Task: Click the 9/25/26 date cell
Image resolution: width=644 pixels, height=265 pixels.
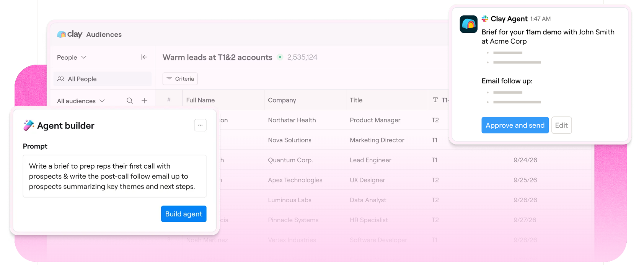Action: (525, 180)
